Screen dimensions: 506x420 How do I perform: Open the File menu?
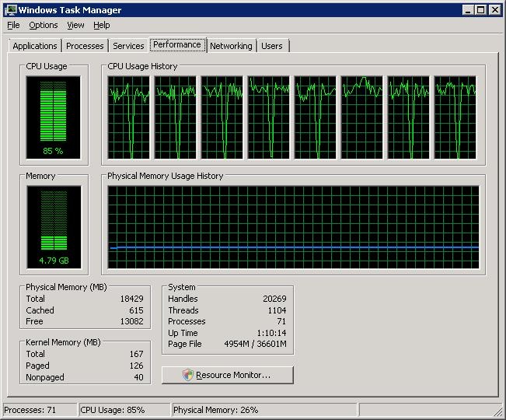[x=13, y=25]
